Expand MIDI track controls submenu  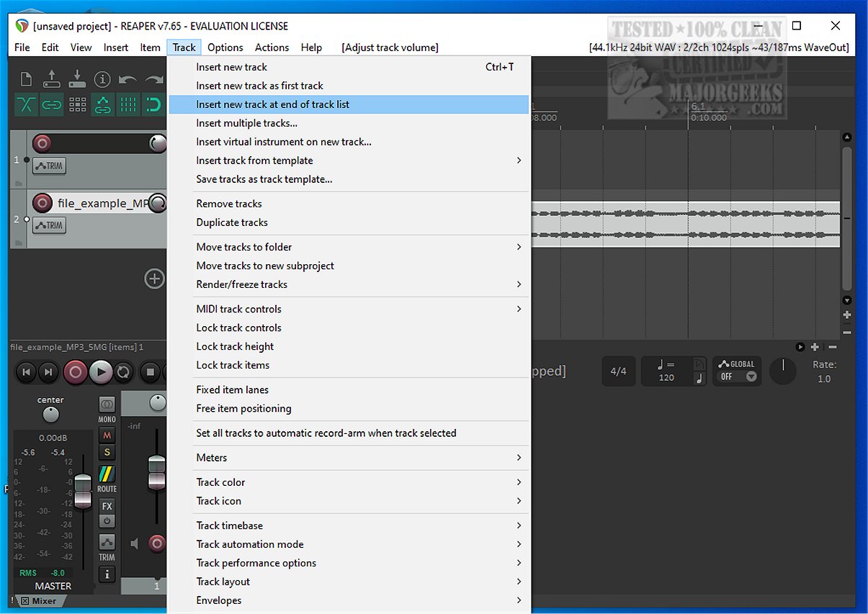click(349, 309)
